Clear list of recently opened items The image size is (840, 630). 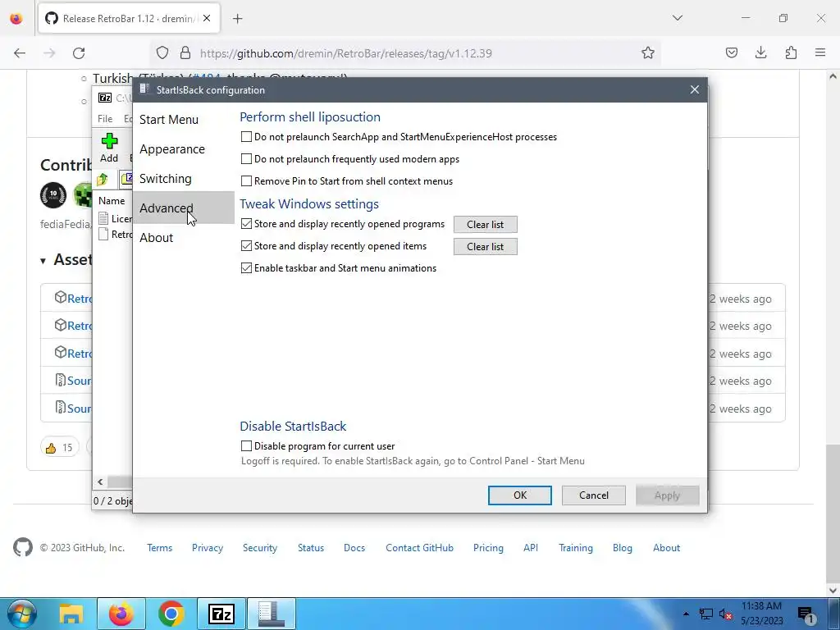(486, 246)
